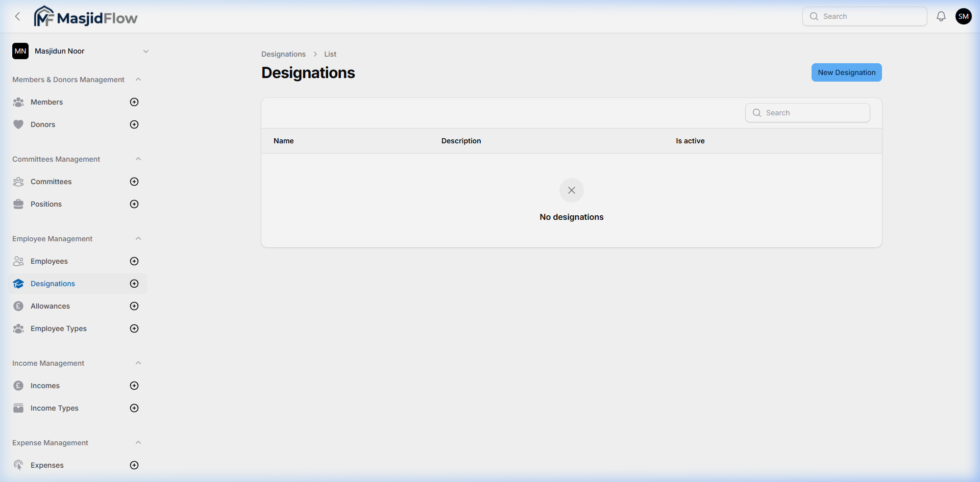Navigate to the Income Types page

pyautogui.click(x=54, y=408)
